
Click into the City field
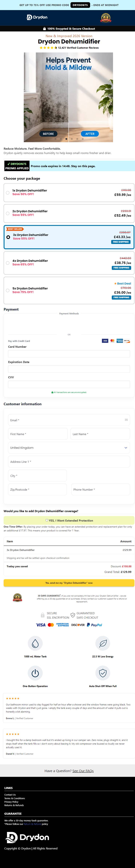click(37, 476)
